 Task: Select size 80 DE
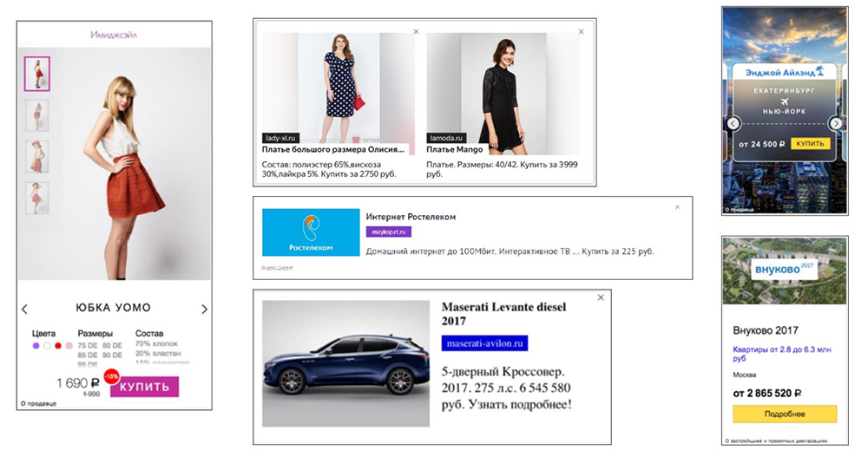click(114, 345)
